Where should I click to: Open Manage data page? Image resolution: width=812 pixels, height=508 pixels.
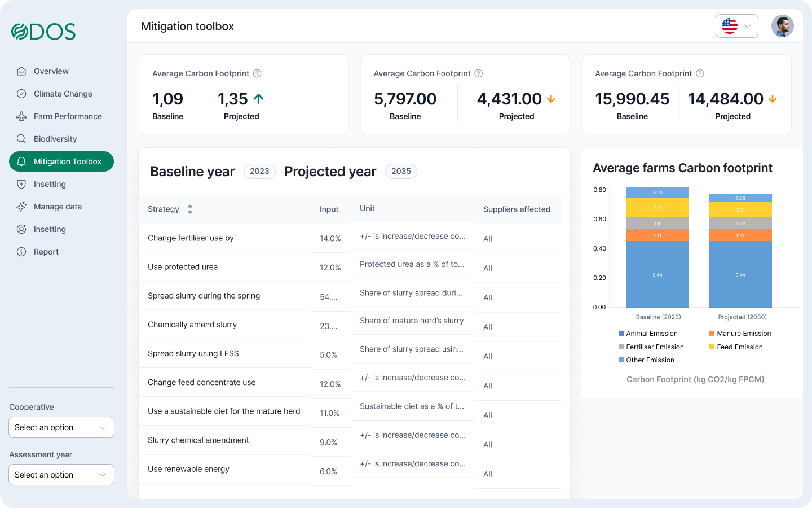coord(61,207)
